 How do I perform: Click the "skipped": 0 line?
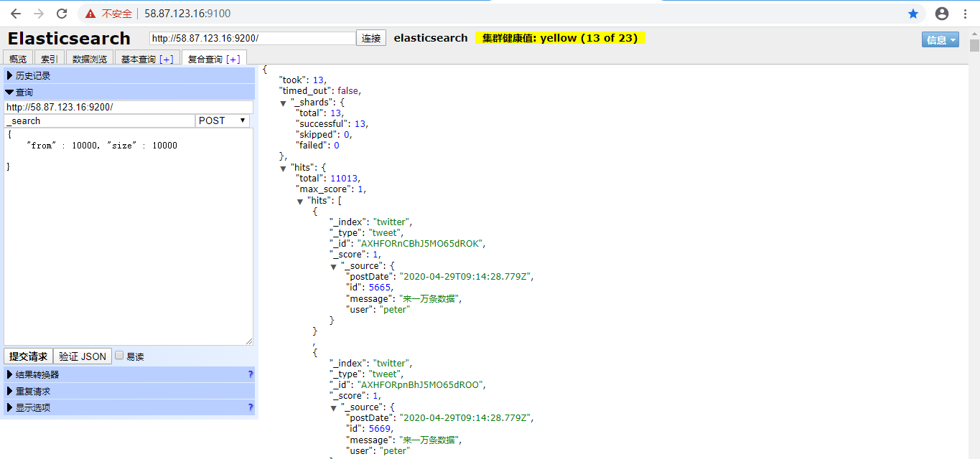point(324,134)
